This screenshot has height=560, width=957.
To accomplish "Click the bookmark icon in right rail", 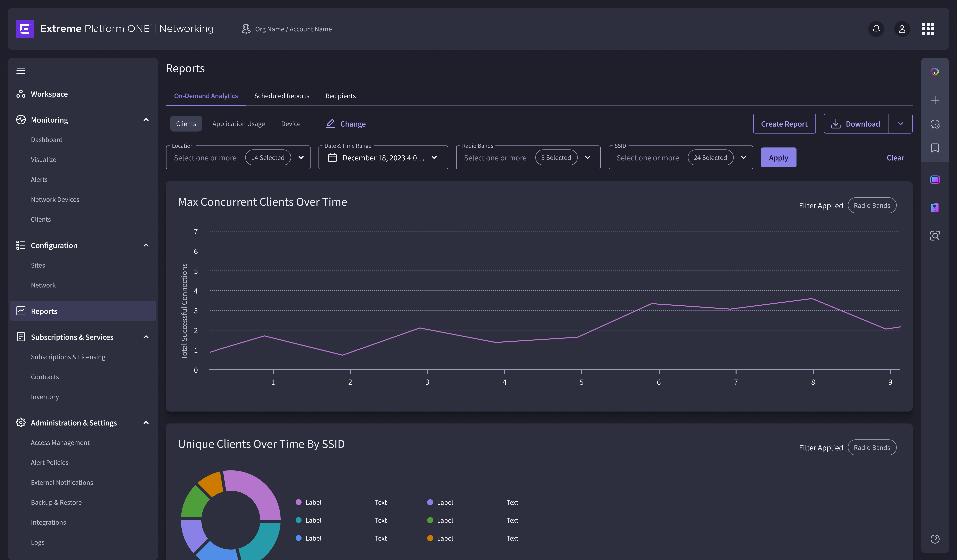I will (935, 148).
